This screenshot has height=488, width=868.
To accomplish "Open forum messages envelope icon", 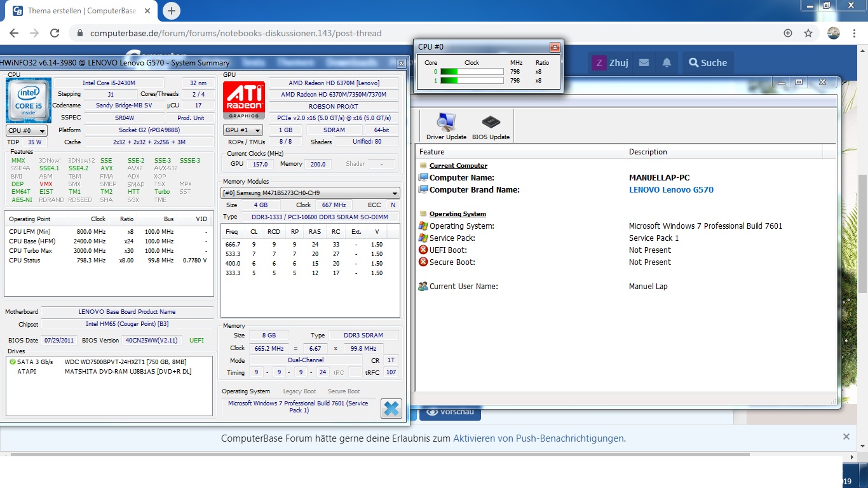I will [x=644, y=62].
